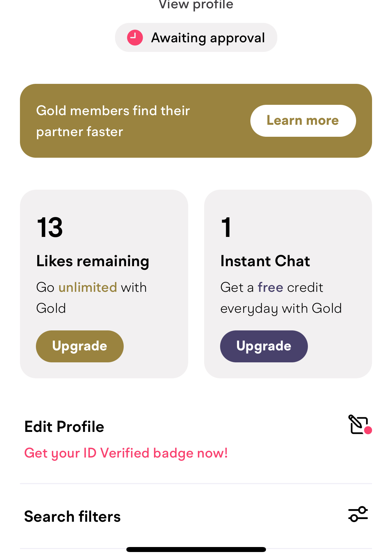Tap the Awaiting approval status pill
The height and width of the screenshot is (560, 392).
pos(196,38)
